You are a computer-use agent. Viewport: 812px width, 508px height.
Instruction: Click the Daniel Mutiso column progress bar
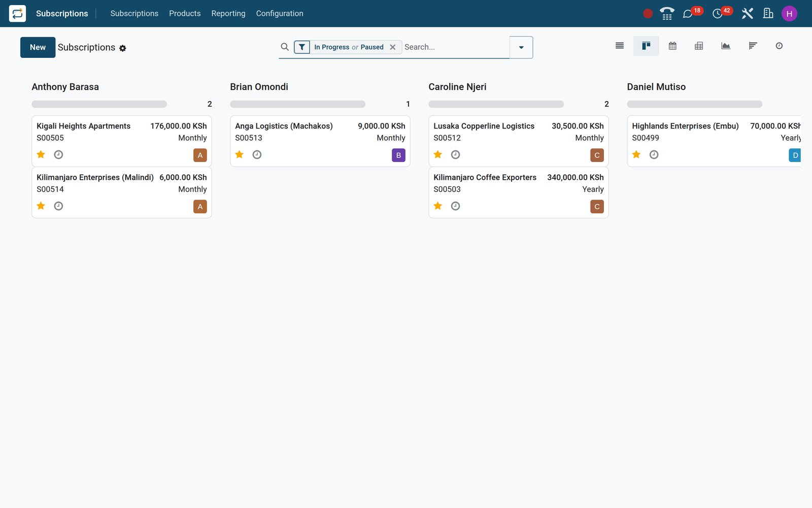[694, 104]
